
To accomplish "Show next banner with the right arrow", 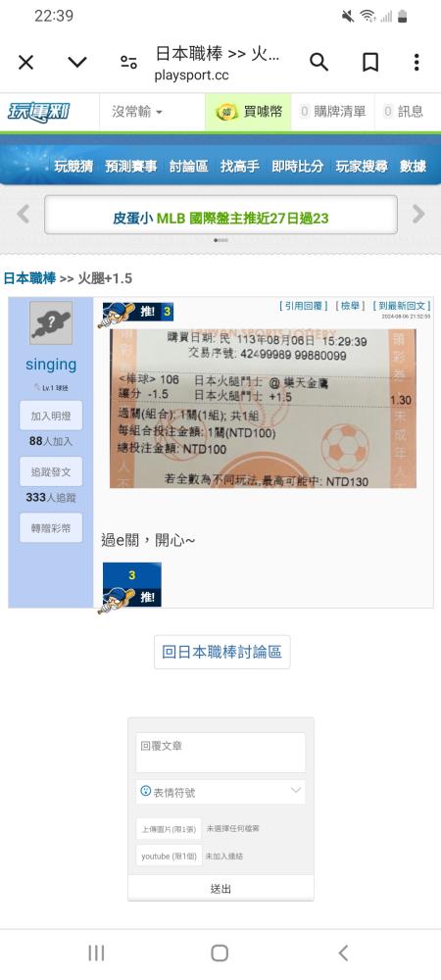I will click(x=418, y=215).
